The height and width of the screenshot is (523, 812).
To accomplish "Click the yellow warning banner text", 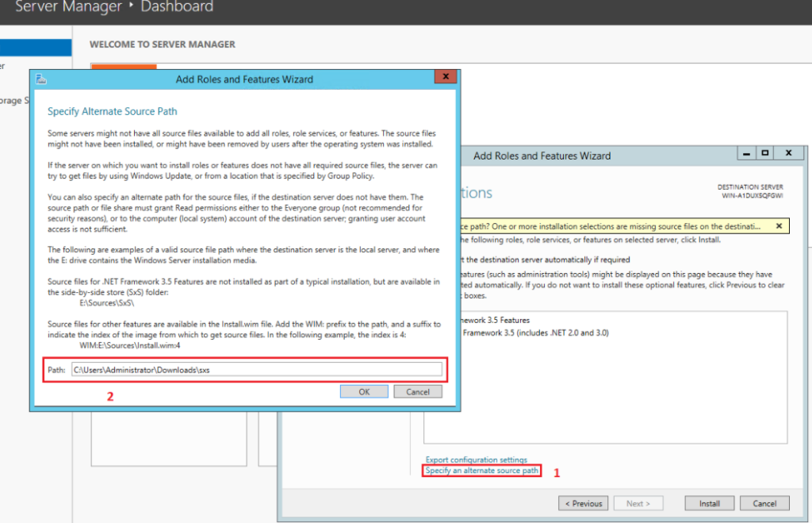I will 611,226.
